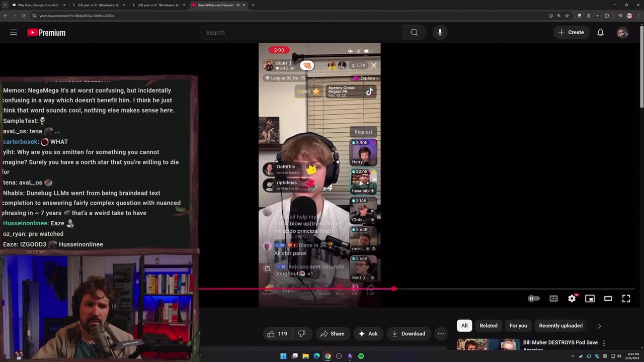Open the YouTube account avatar menu
This screenshot has height=362, width=644.
tap(622, 32)
